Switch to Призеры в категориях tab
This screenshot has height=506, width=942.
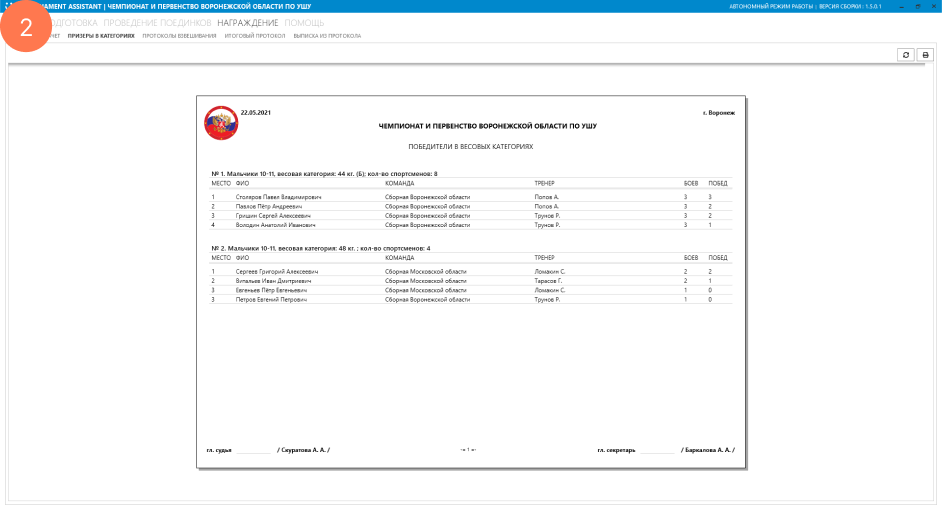coord(101,35)
